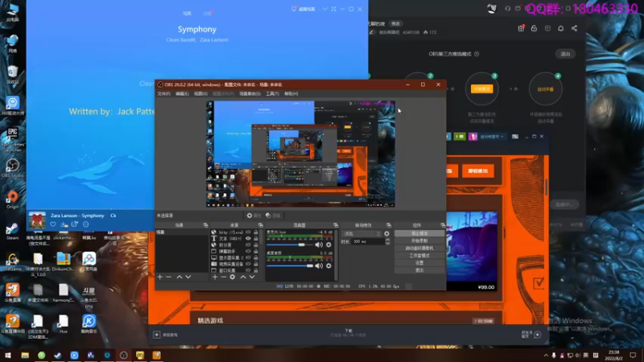644x362 pixels.
Task: Open OBS Studio desktop shortcut
Action: coord(12,168)
